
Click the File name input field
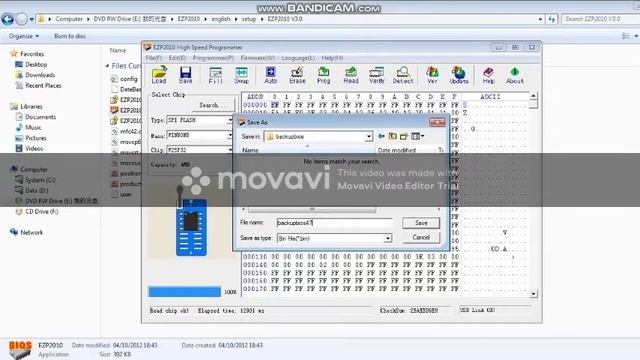(x=334, y=223)
